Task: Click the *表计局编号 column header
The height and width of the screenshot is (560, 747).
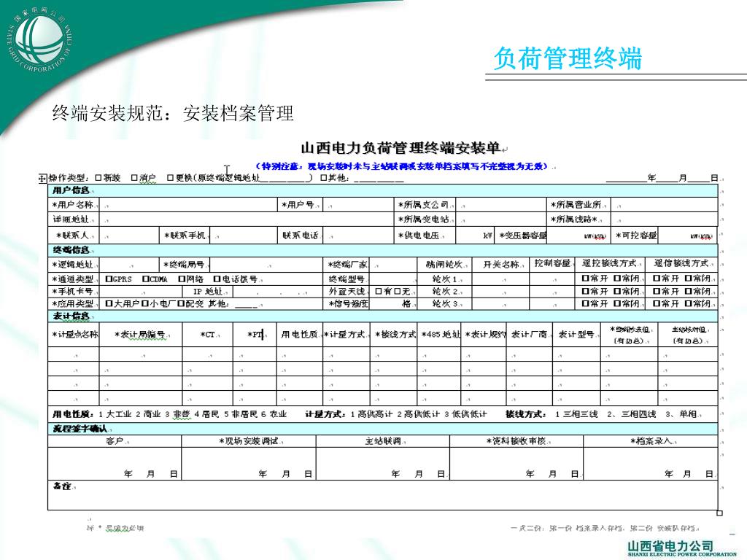Action: [x=141, y=334]
